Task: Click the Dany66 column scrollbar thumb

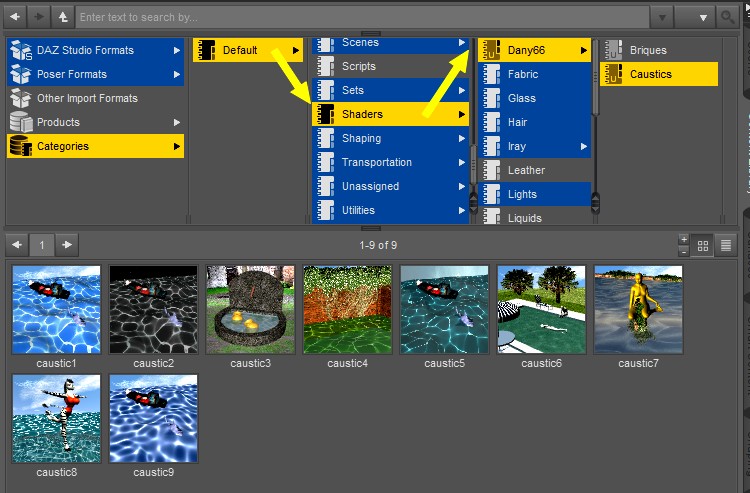Action: click(596, 77)
